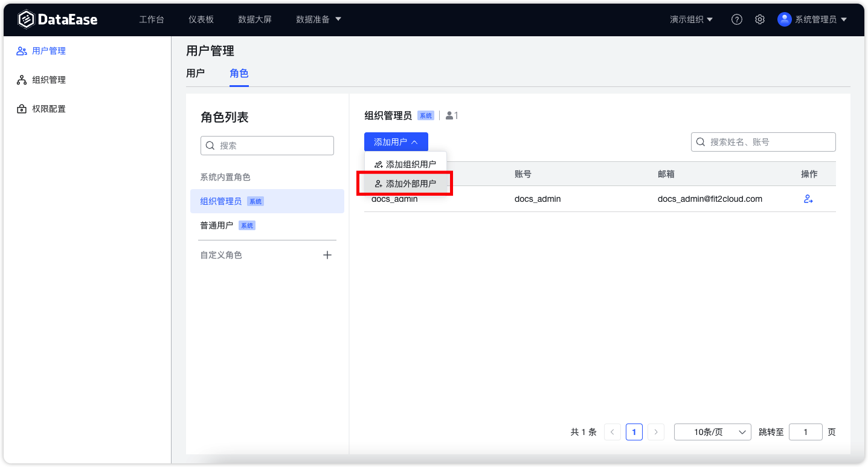Image resolution: width=868 pixels, height=467 pixels.
Task: Open the settings gear icon
Action: coord(760,19)
